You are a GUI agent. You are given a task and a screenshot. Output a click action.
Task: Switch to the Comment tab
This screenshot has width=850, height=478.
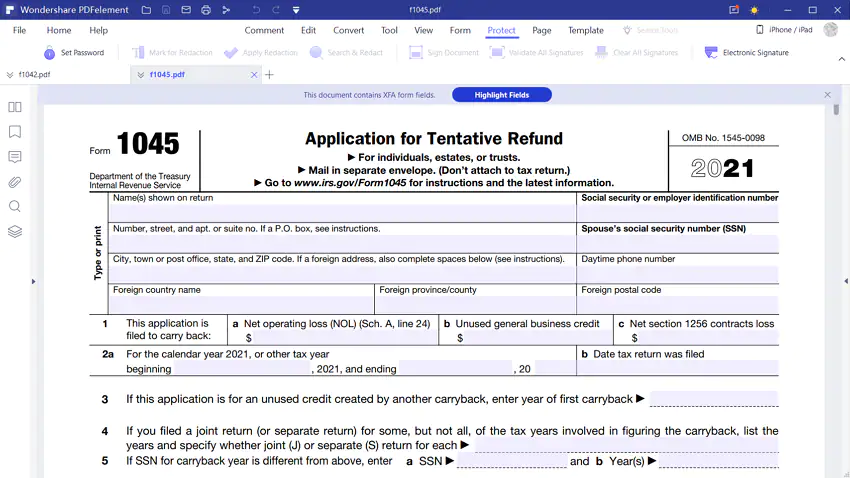tap(264, 30)
